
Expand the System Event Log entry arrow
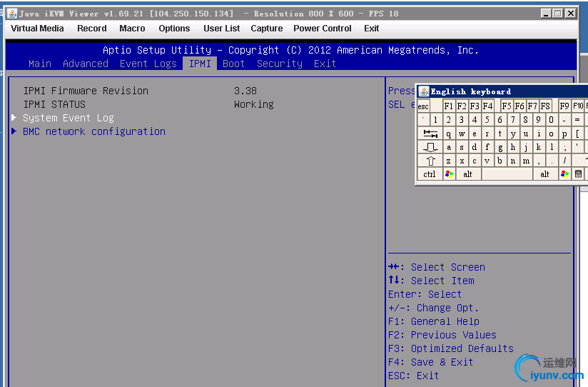coord(14,118)
